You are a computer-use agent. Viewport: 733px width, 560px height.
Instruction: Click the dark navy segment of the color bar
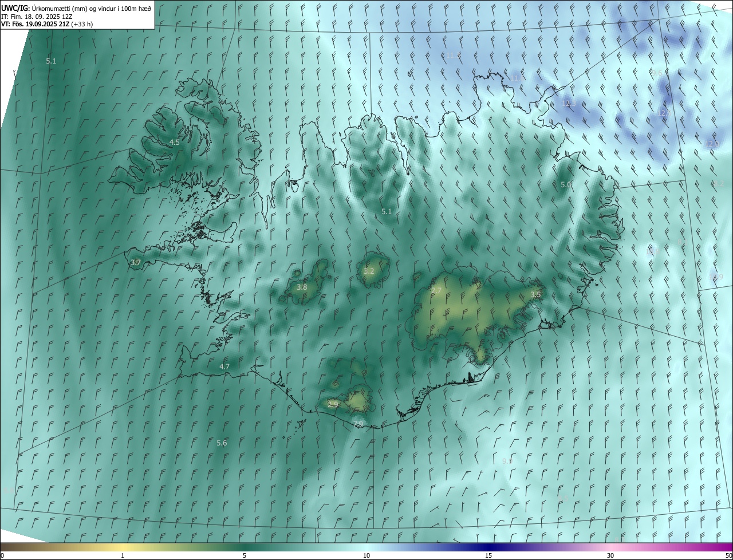tap(488, 547)
